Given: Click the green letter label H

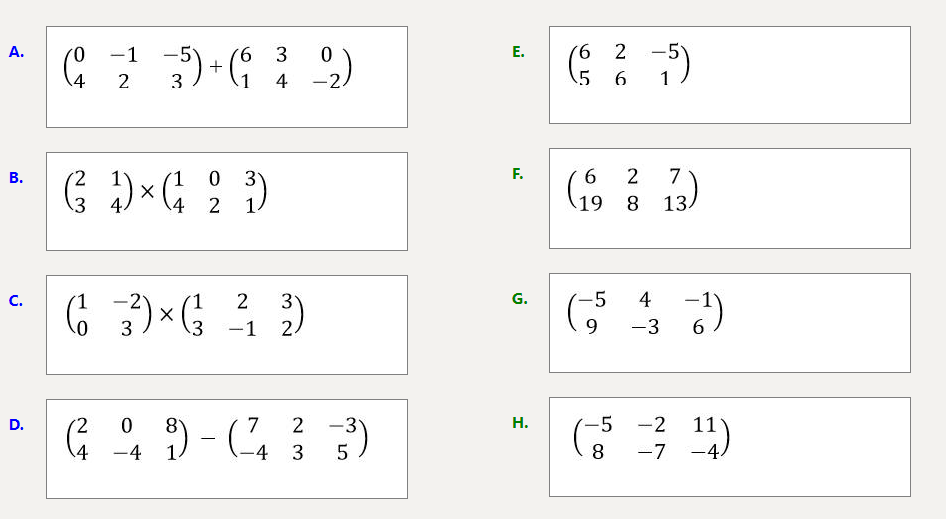Looking at the screenshot, I should (520, 423).
